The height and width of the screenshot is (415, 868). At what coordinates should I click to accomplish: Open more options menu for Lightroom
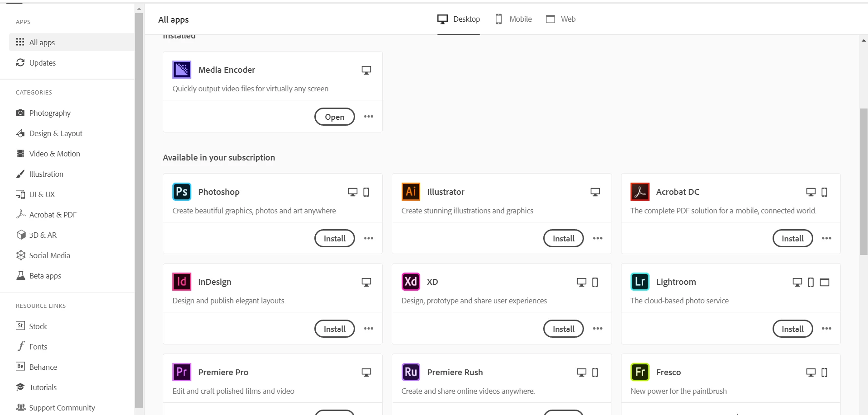826,329
